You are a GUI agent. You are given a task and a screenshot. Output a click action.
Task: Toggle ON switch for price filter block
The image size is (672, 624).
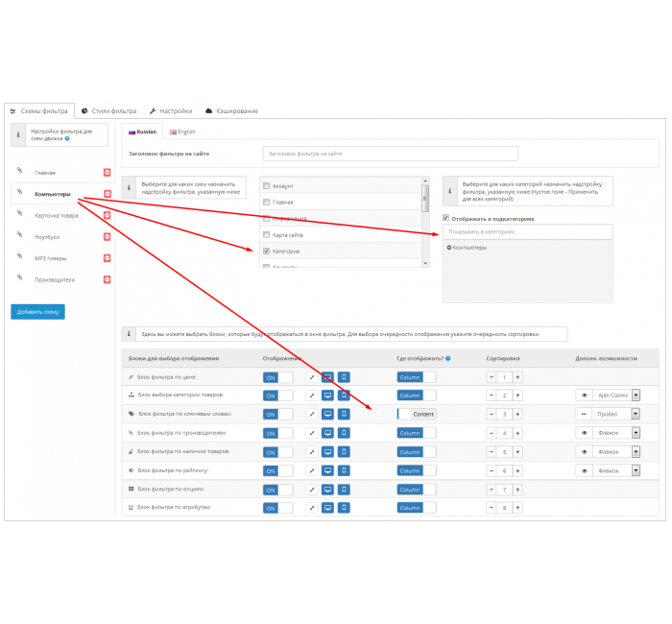(277, 377)
